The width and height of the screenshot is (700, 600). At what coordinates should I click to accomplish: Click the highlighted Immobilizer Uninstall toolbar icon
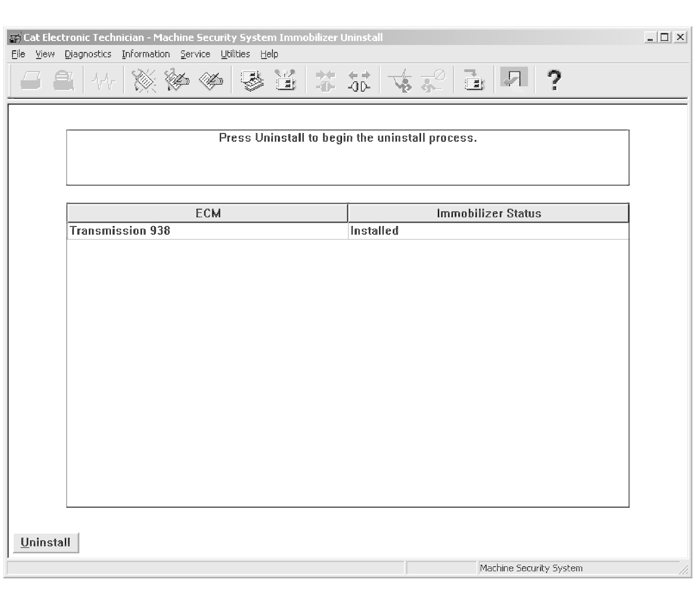tap(514, 80)
